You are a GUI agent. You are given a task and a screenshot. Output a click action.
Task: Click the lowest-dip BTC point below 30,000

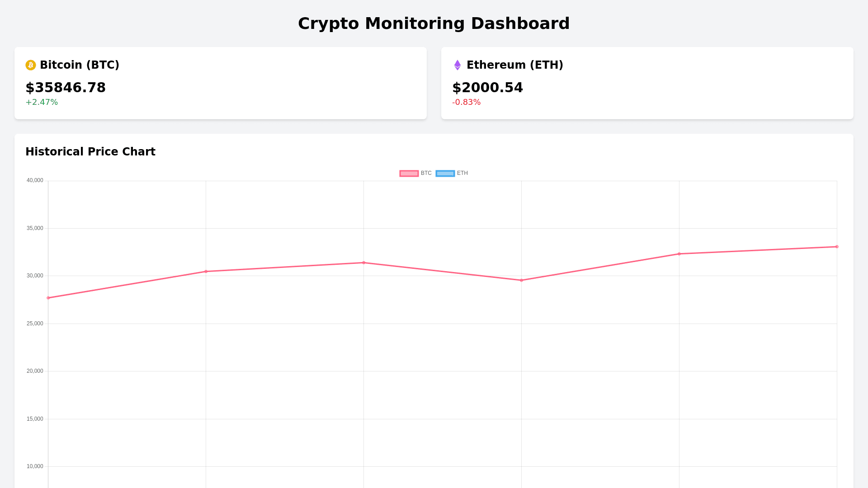pos(521,280)
